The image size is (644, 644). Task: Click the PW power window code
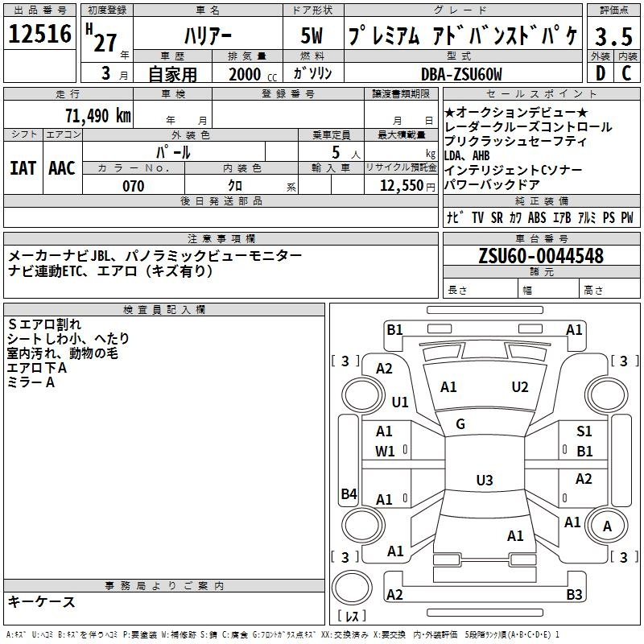(627, 217)
